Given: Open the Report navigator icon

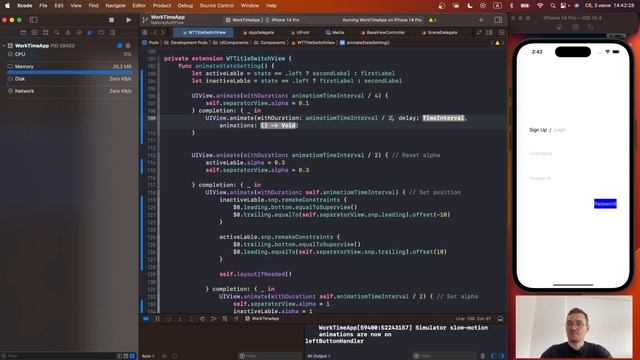Looking at the screenshot, I should (112, 33).
